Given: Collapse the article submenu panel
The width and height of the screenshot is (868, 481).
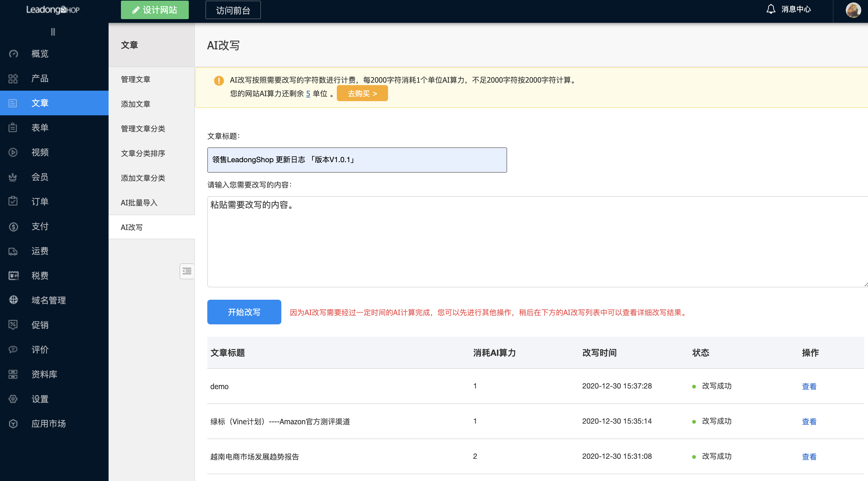Looking at the screenshot, I should (187, 271).
